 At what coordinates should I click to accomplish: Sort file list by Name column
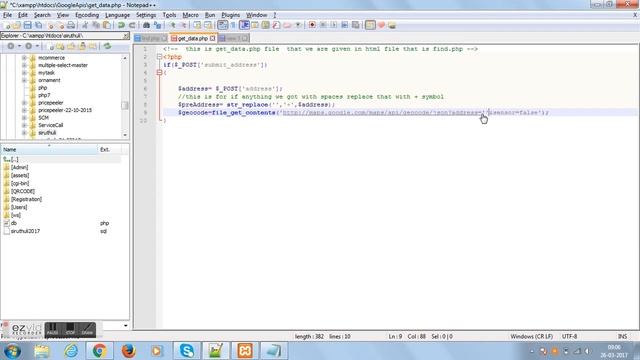pos(49,150)
